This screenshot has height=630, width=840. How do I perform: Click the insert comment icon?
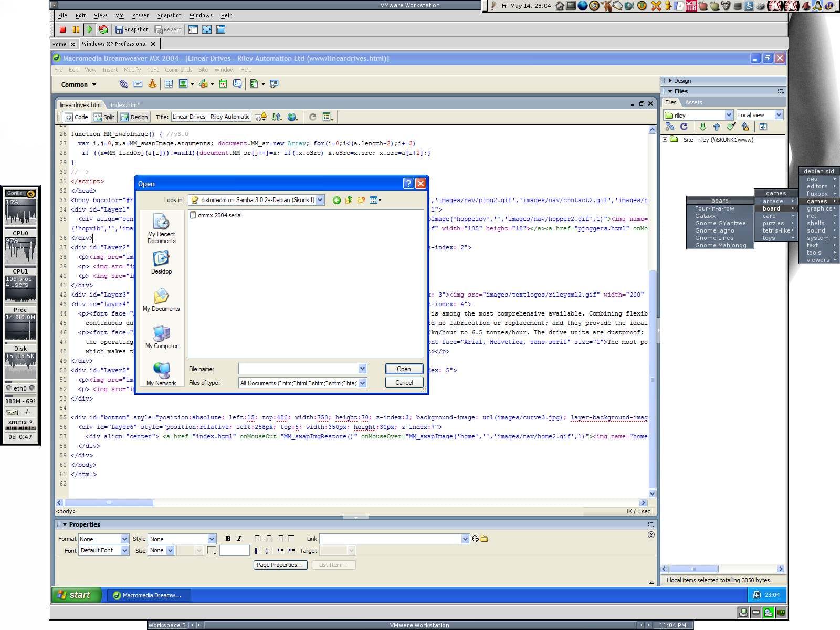[x=237, y=84]
